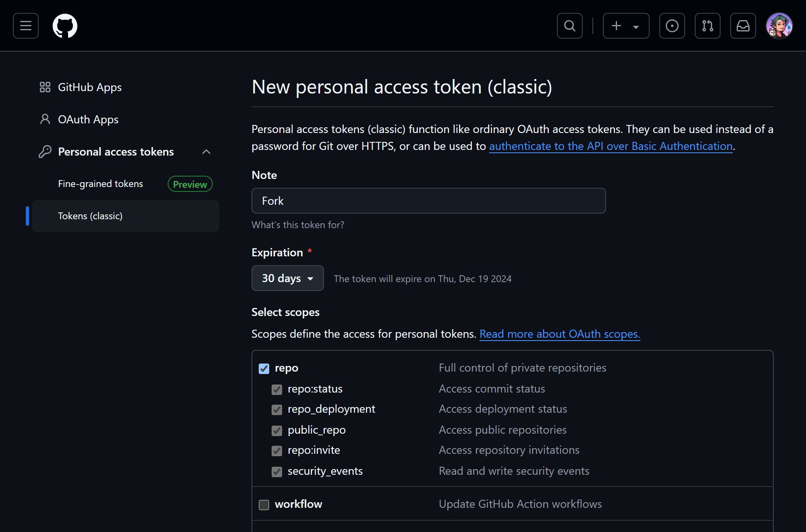Select Tokens (classic) in the sidebar
The height and width of the screenshot is (532, 806).
click(x=126, y=216)
